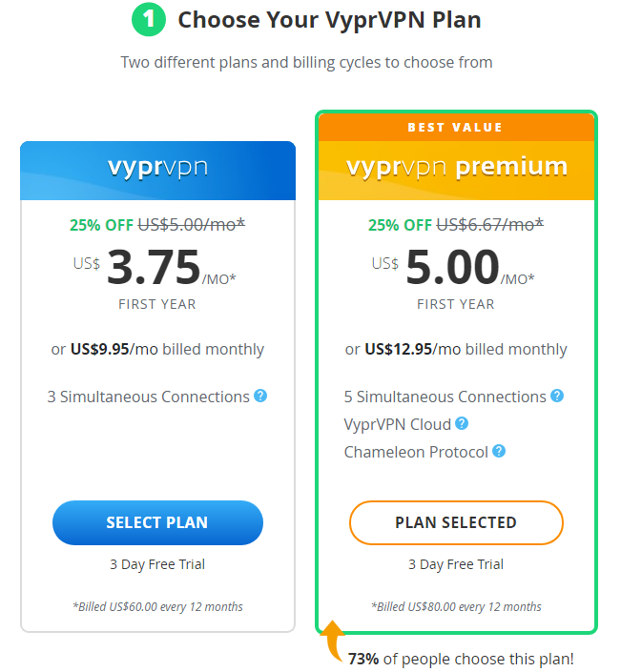The image size is (621, 672).
Task: Click the US$ 3.75 first year price
Action: click(x=155, y=268)
